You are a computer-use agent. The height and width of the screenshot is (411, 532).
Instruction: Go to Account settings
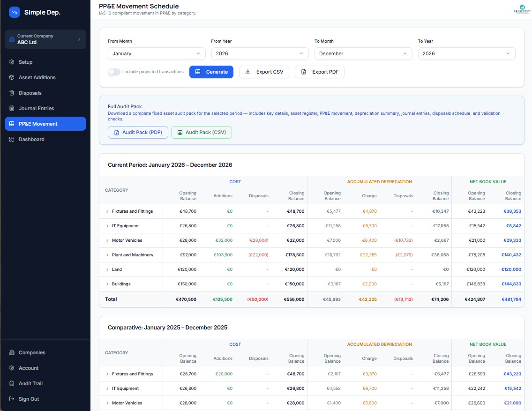click(x=45, y=368)
